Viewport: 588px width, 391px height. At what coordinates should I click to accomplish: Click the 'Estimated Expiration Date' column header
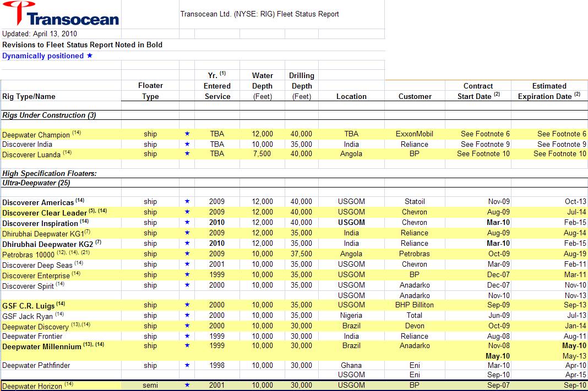coord(549,91)
